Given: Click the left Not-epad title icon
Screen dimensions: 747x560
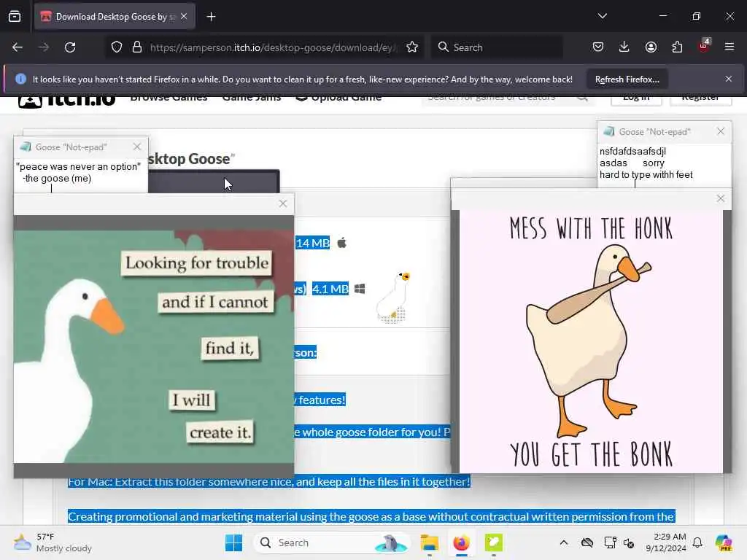Looking at the screenshot, I should pyautogui.click(x=26, y=147).
